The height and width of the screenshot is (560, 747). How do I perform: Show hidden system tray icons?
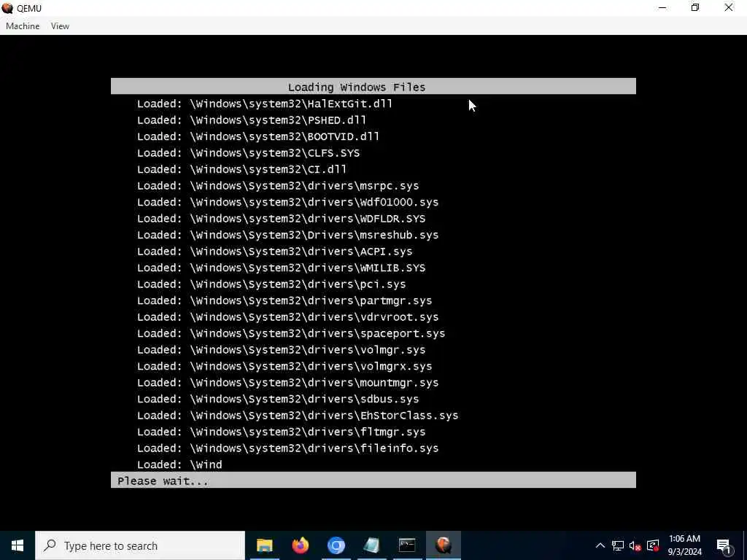click(x=600, y=545)
